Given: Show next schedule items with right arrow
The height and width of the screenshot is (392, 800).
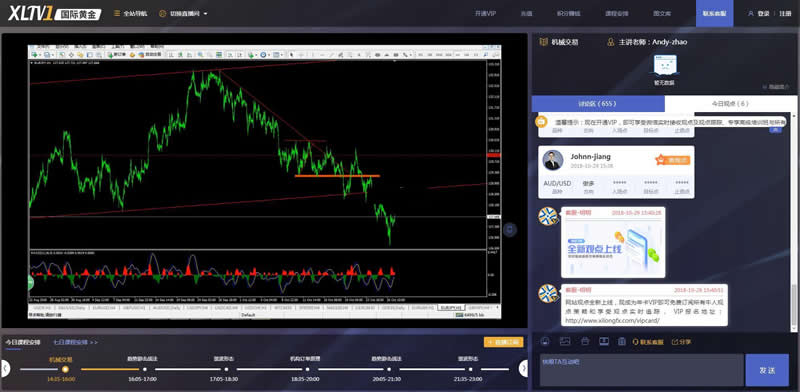Looking at the screenshot, I should 523,368.
